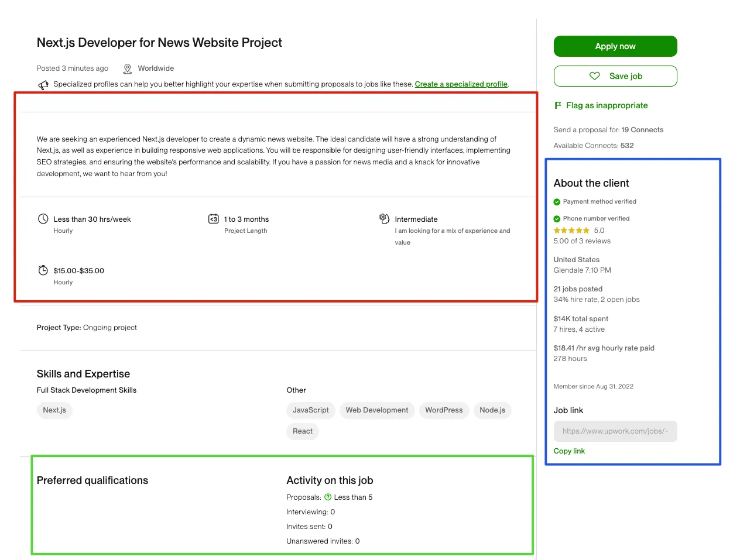Viewport: 740px width, 560px height.
Task: Click the clock icon beside the $15.00-$35.00 rate
Action: coord(43,270)
